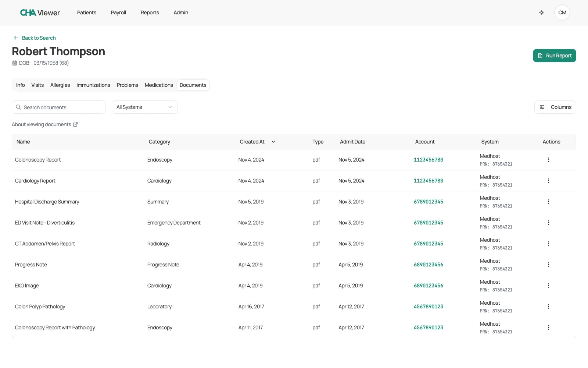Switch to the Immunizations tab
588x368 pixels.
tap(93, 85)
